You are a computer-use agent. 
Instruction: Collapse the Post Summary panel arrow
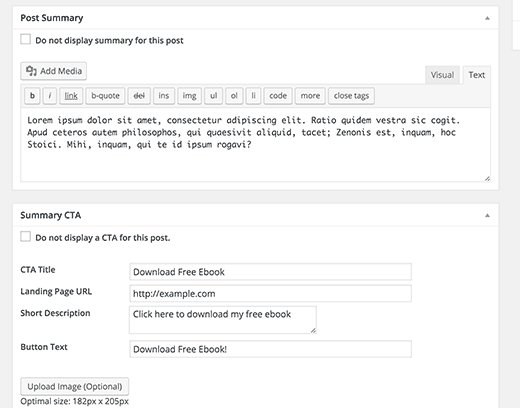pyautogui.click(x=487, y=18)
